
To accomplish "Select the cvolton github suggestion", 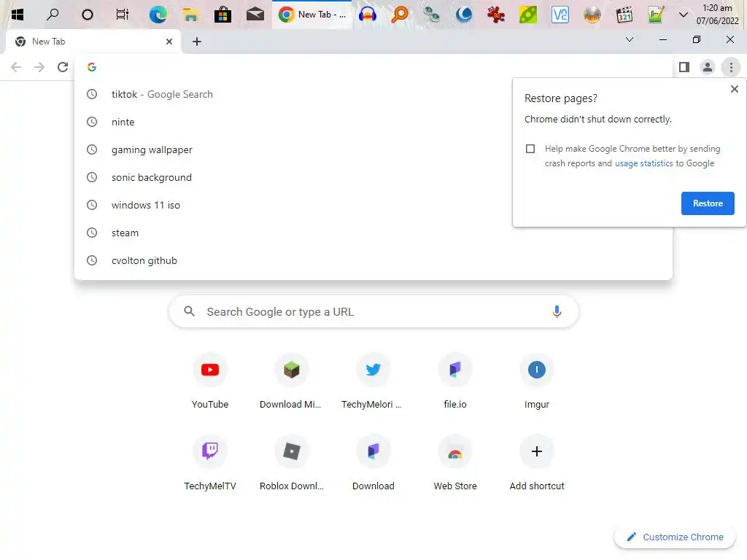I will [373, 260].
